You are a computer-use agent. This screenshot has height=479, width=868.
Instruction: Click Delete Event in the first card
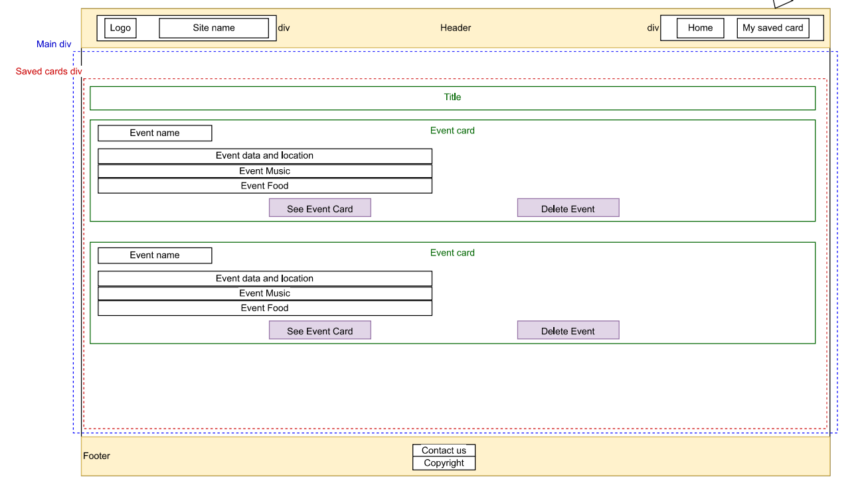[x=568, y=208]
